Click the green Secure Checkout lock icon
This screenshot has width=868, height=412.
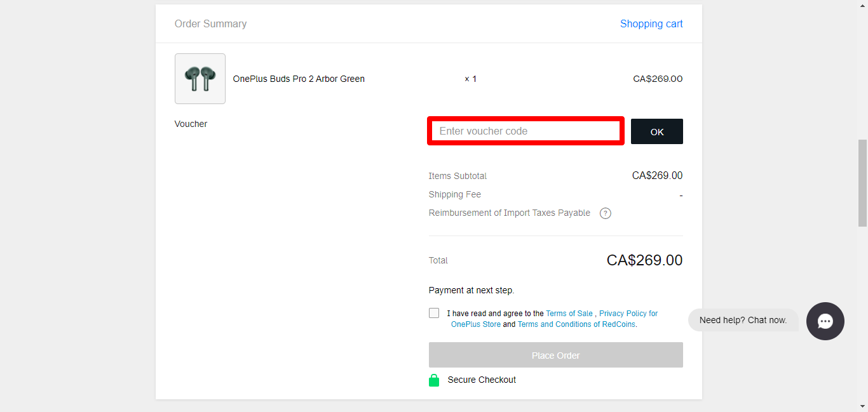(x=434, y=380)
